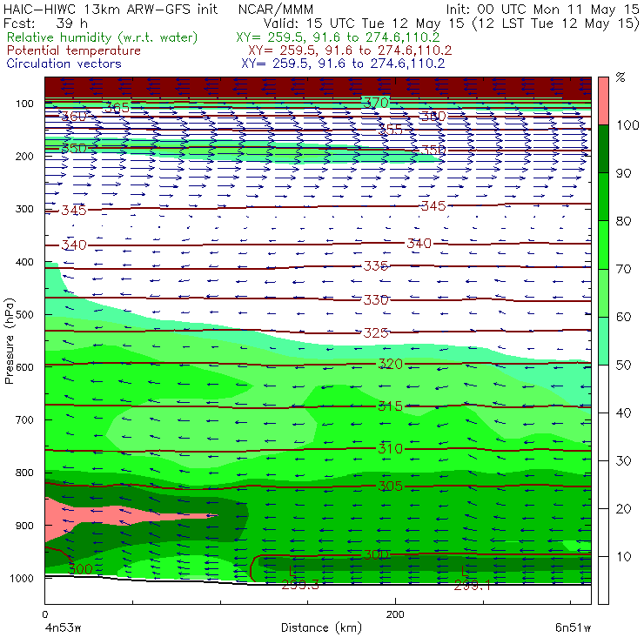Click the 335 contour label
The image size is (644, 644).
pyautogui.click(x=376, y=266)
